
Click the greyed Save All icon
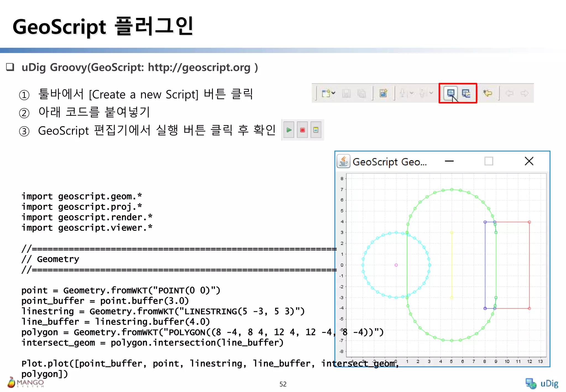(361, 93)
